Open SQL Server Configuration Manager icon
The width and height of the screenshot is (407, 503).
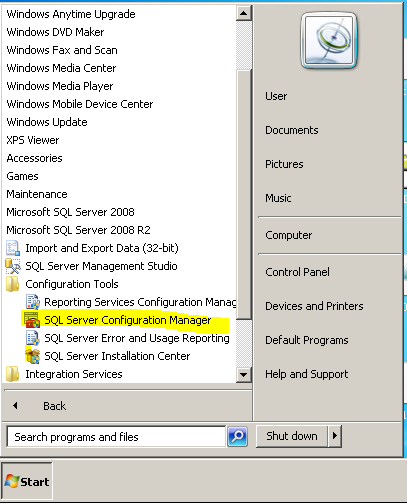pyautogui.click(x=32, y=320)
